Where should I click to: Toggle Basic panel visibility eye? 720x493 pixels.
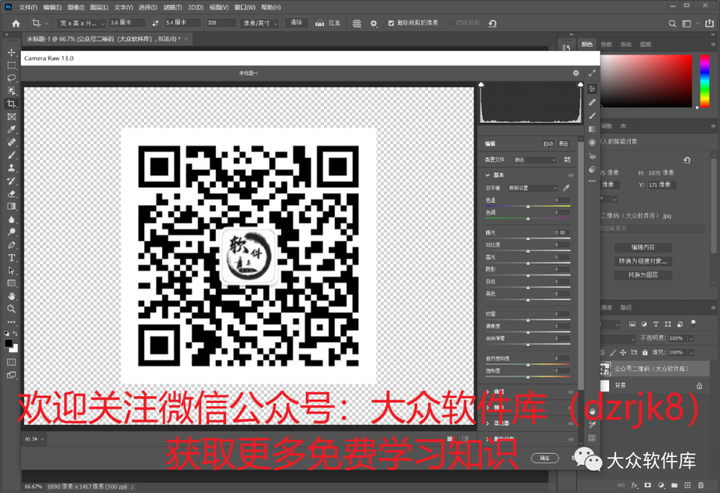tap(571, 175)
